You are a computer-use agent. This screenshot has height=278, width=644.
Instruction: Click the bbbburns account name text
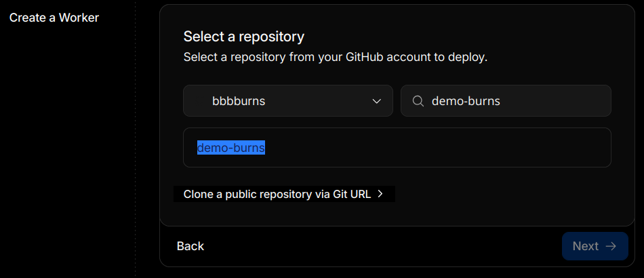239,101
